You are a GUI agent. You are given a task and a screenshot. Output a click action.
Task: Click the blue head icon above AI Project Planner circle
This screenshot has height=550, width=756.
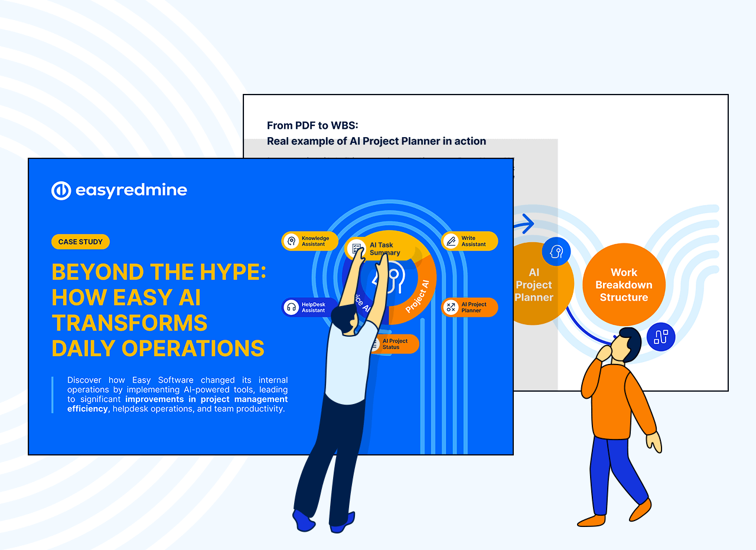pos(556,252)
